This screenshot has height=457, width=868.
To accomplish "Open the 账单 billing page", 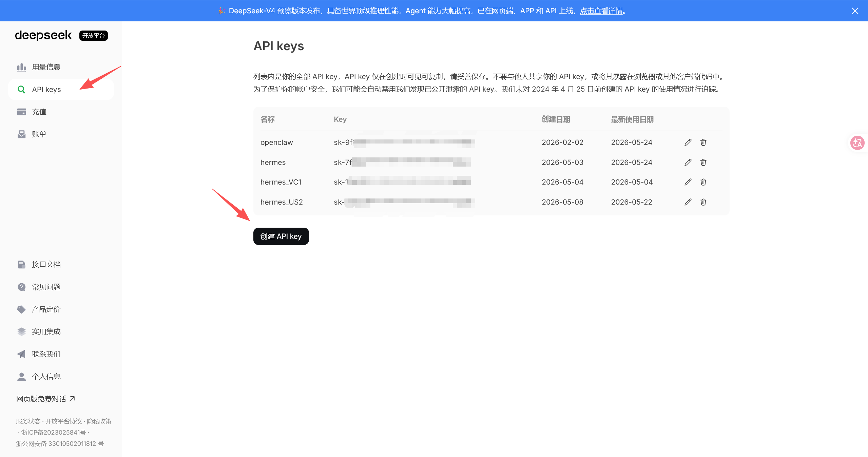I will pos(61,134).
